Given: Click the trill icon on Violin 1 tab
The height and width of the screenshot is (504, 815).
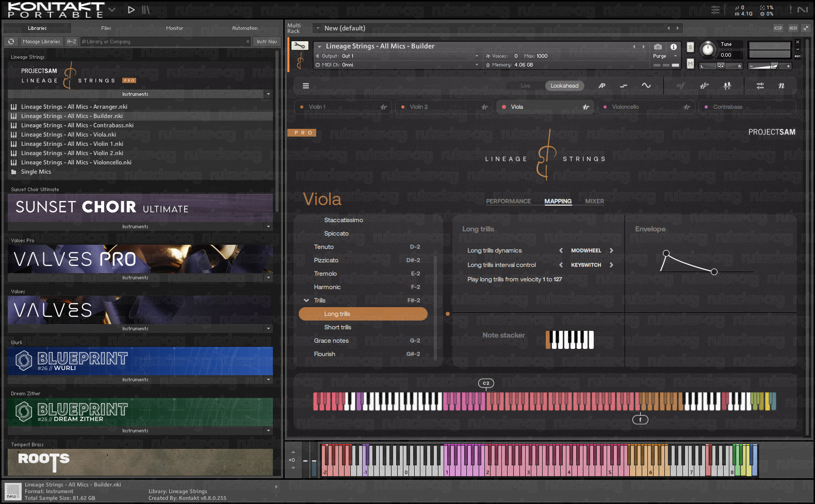Looking at the screenshot, I should [383, 107].
